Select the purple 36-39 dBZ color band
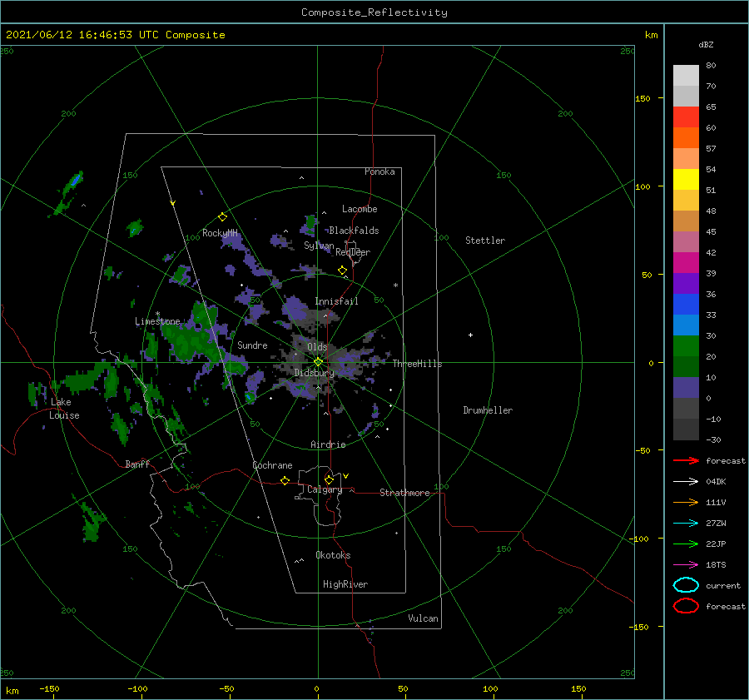Viewport: 749px width, 700px height. pyautogui.click(x=686, y=283)
